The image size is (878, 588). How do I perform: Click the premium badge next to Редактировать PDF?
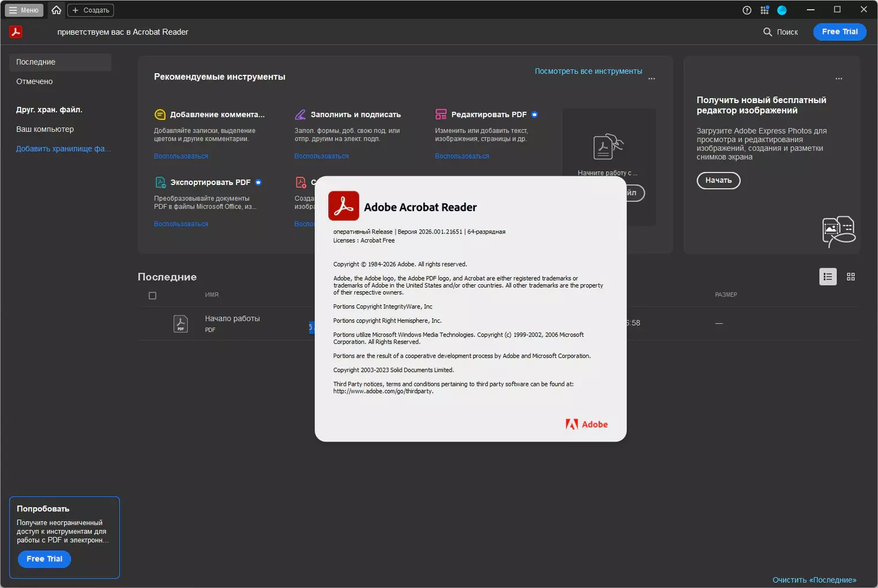[534, 115]
